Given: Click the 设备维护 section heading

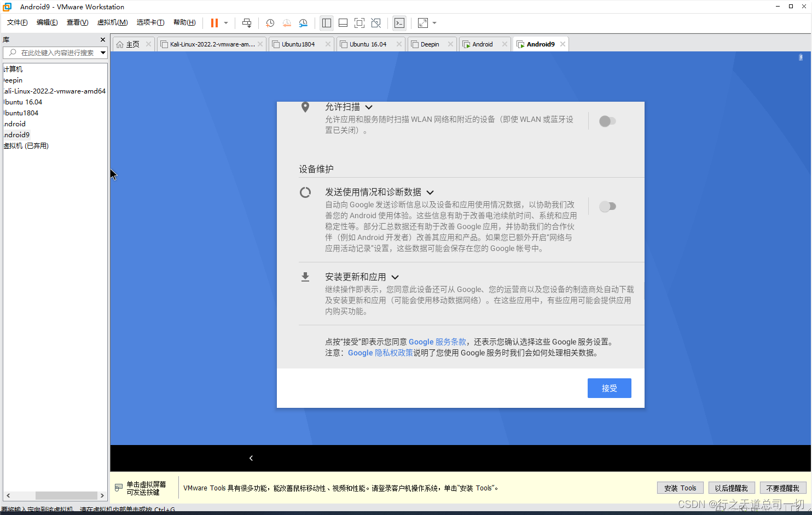Looking at the screenshot, I should [x=316, y=169].
